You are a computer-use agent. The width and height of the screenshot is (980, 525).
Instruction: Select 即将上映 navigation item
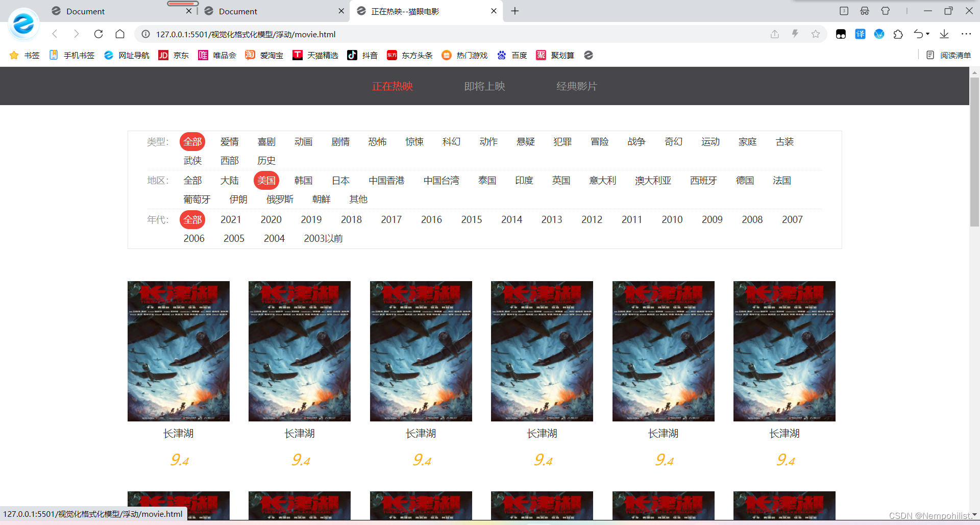tap(484, 86)
